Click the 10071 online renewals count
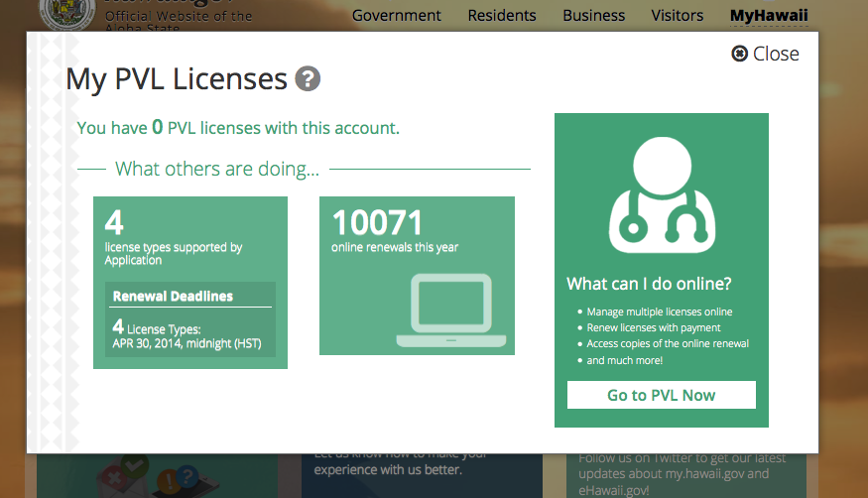This screenshot has width=868, height=498. (x=377, y=222)
